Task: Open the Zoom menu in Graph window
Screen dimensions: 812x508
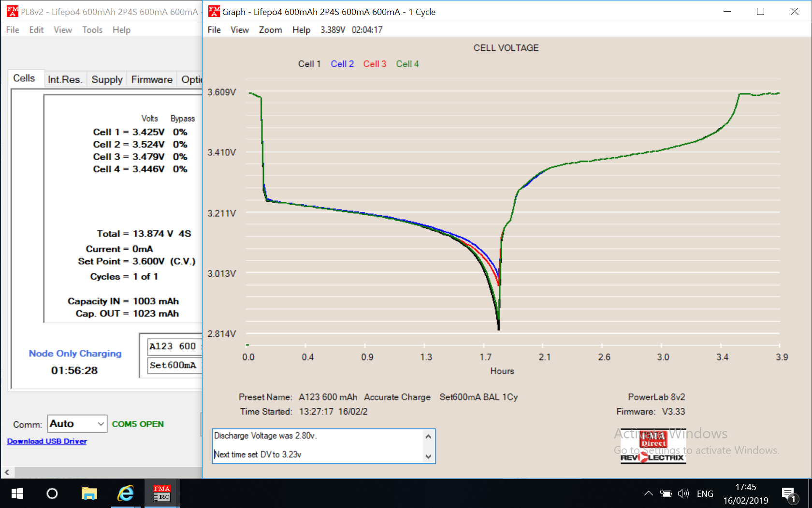Action: [x=270, y=30]
